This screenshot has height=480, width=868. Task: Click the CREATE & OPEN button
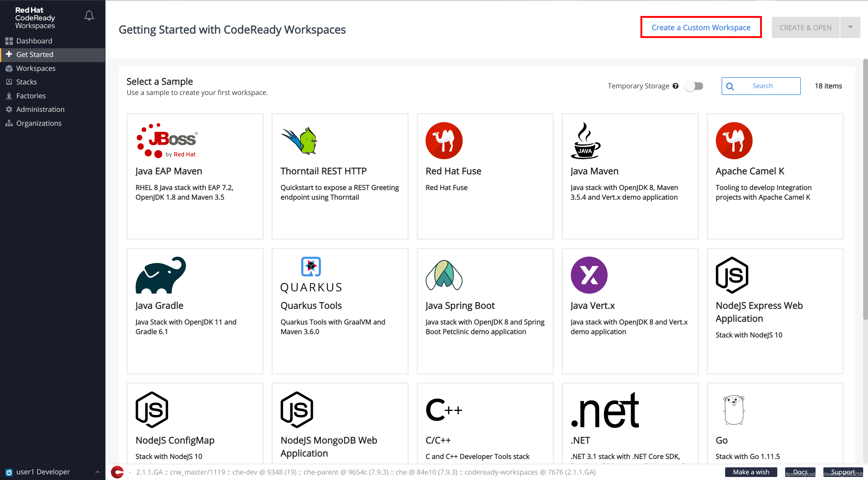tap(805, 27)
